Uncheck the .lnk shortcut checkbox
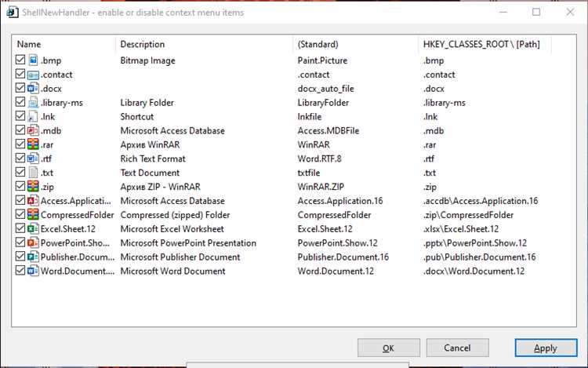This screenshot has height=368, width=588. 20,116
